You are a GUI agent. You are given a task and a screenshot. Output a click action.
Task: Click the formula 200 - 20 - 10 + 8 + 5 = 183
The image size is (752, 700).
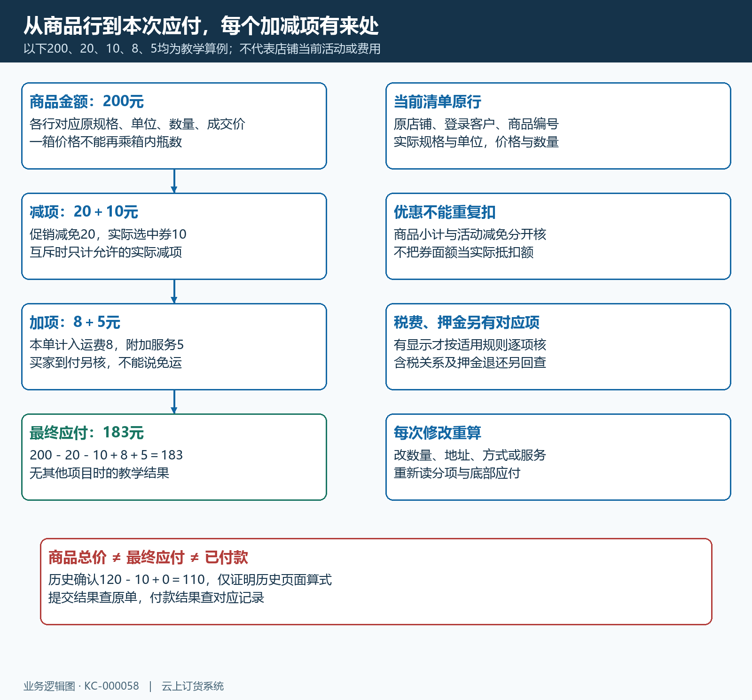[106, 455]
